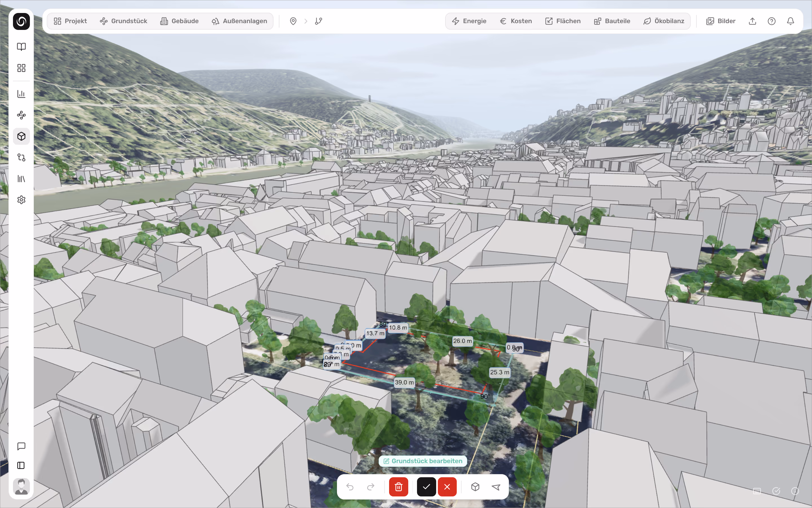The image size is (812, 508).
Task: Switch to the Grundstück tab
Action: coord(123,21)
